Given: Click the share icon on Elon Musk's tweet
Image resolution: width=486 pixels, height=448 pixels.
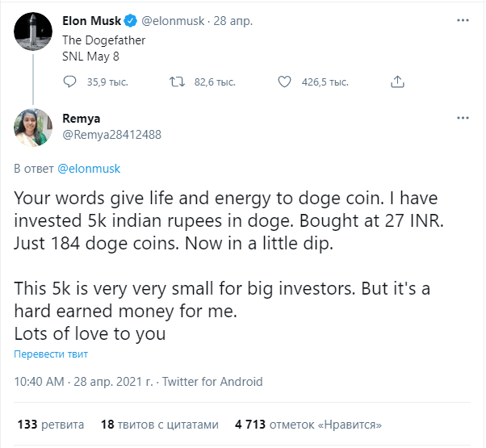Looking at the screenshot, I should coord(397,82).
